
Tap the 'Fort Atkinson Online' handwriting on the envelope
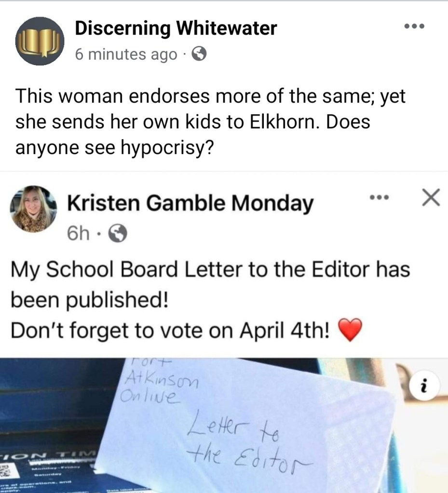point(159,382)
